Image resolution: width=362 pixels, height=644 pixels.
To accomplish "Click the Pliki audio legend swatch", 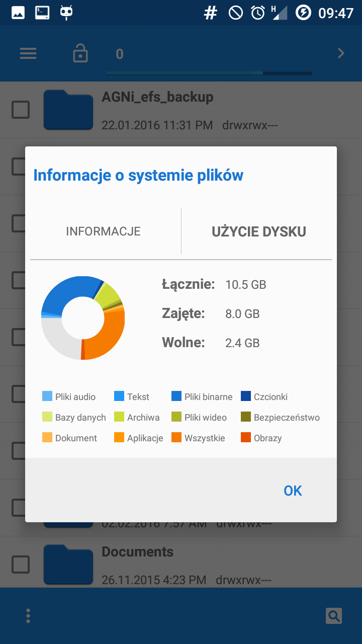I will click(x=47, y=396).
